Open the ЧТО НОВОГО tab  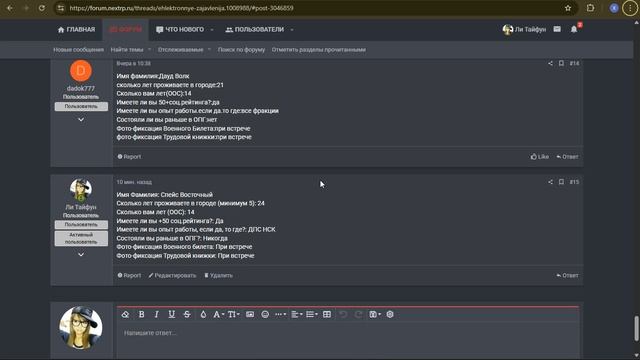point(180,29)
